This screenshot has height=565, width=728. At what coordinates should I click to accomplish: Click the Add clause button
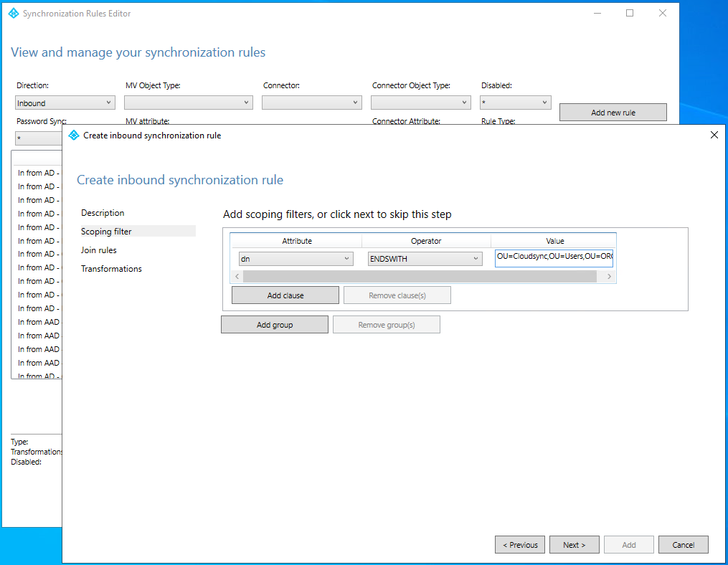(285, 295)
